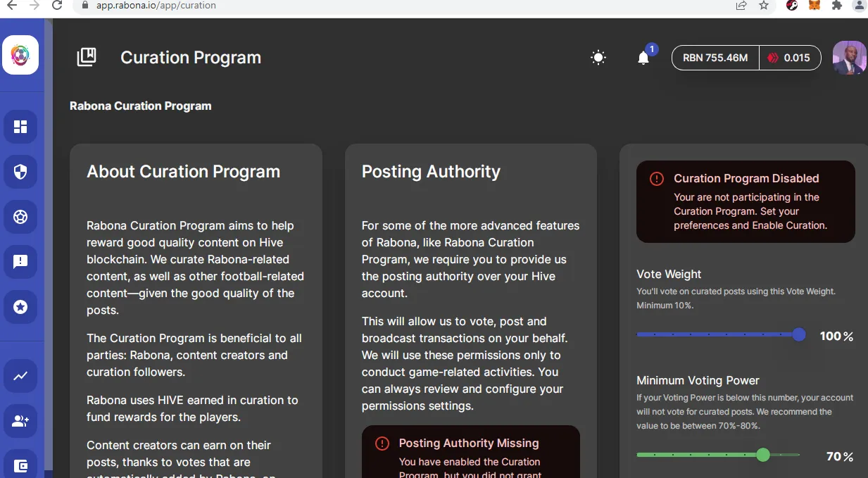Open the extensions puzzle icon
Viewport: 868px width, 478px height.
836,5
